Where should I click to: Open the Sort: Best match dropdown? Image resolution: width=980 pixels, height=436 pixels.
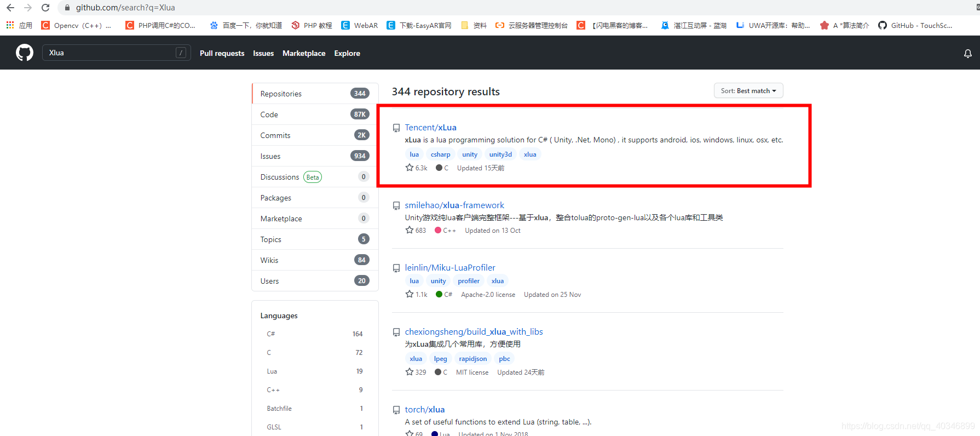tap(748, 91)
